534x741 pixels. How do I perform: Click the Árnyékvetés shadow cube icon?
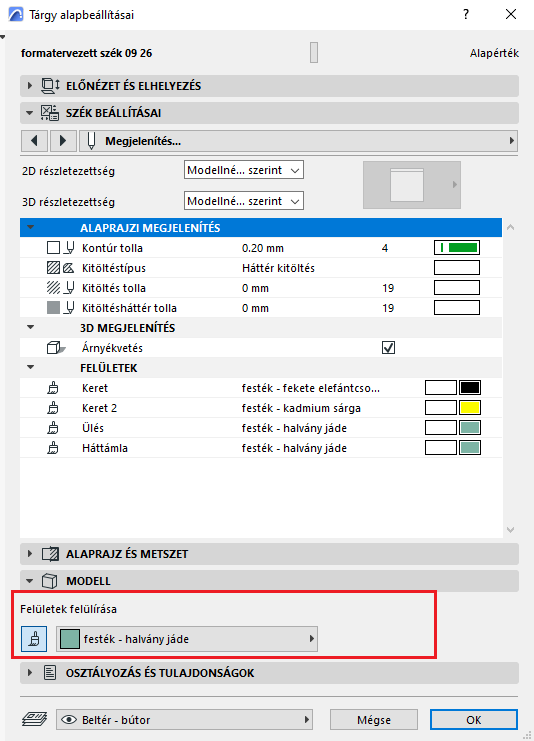[56, 348]
